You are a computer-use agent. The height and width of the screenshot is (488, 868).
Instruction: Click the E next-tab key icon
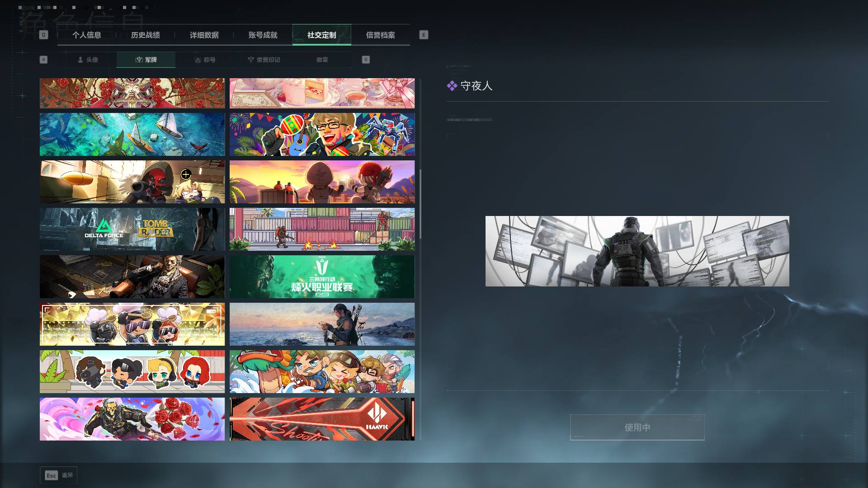(424, 35)
